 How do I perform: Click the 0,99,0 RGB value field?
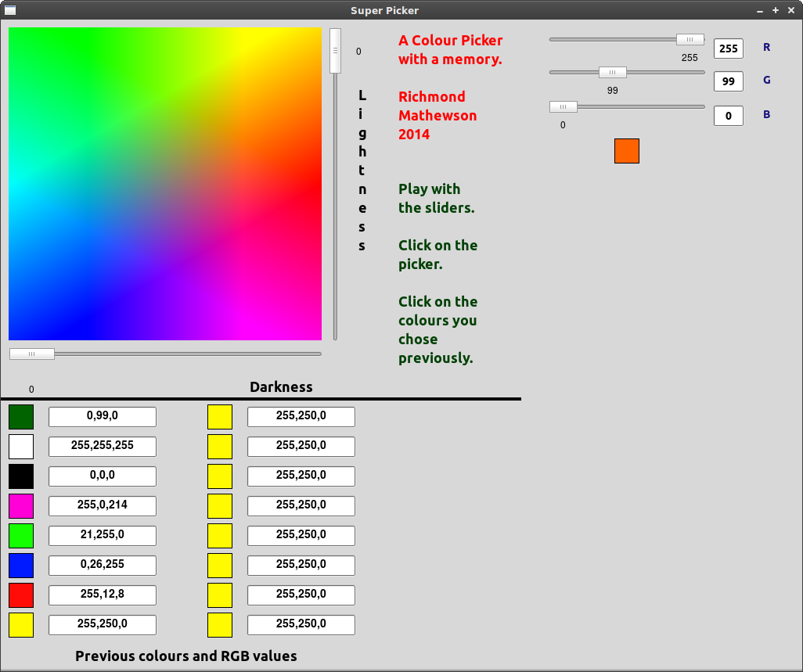click(x=103, y=417)
